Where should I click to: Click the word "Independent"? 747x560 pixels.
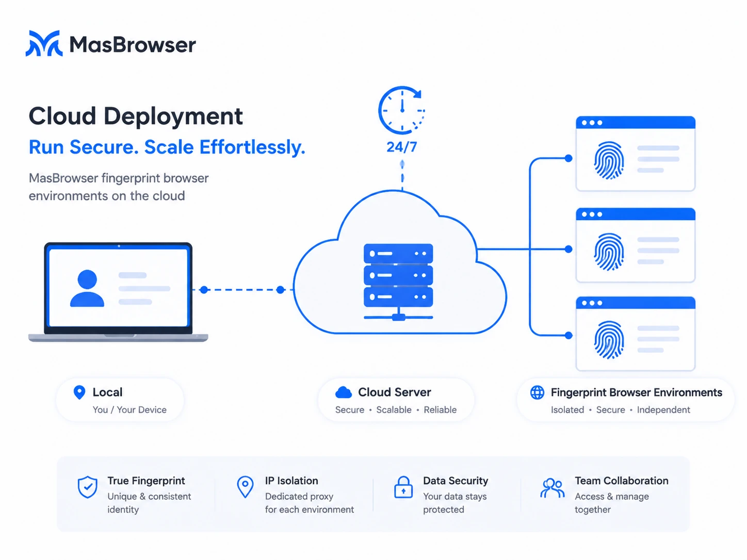(663, 410)
